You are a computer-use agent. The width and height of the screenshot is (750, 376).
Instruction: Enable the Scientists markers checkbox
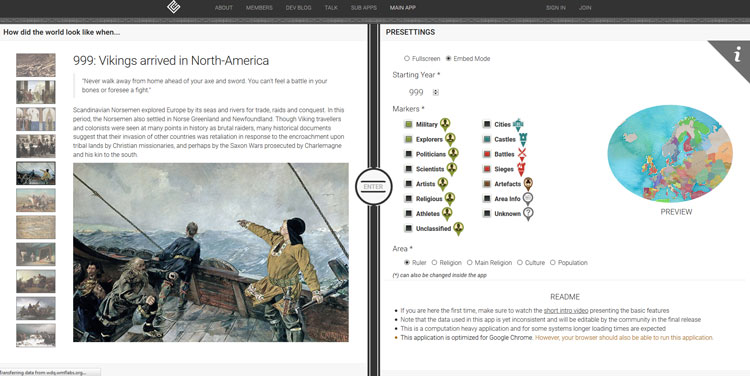(x=408, y=169)
